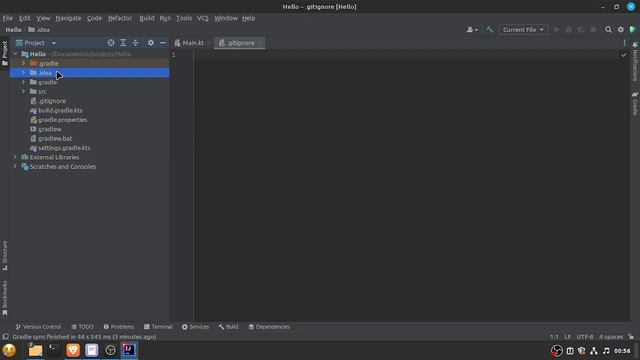
Task: Expand the .gradle folder arrow
Action: [x=24, y=63]
